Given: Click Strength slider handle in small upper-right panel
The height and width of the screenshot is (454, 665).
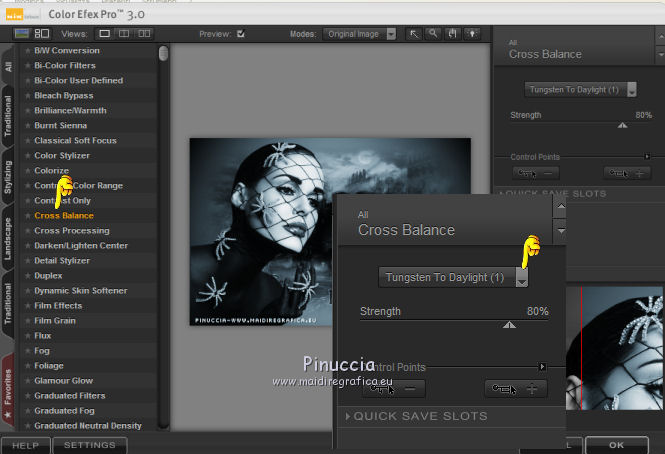Looking at the screenshot, I should point(622,125).
